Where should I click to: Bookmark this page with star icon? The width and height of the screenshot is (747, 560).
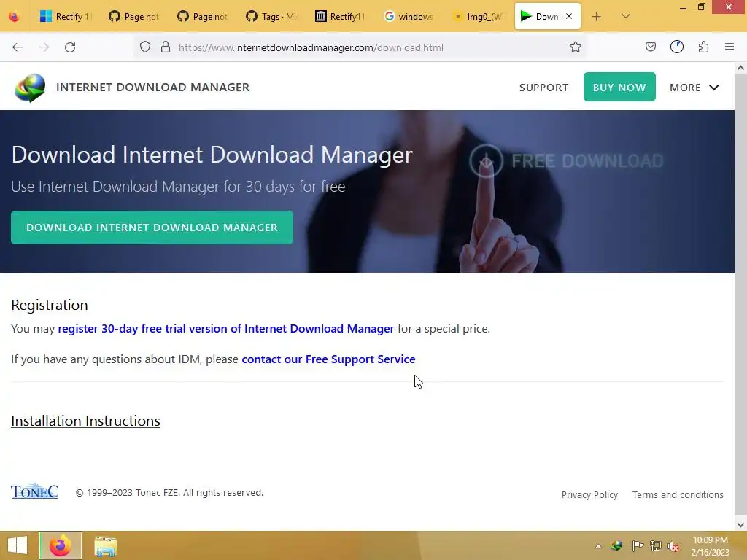(x=576, y=47)
